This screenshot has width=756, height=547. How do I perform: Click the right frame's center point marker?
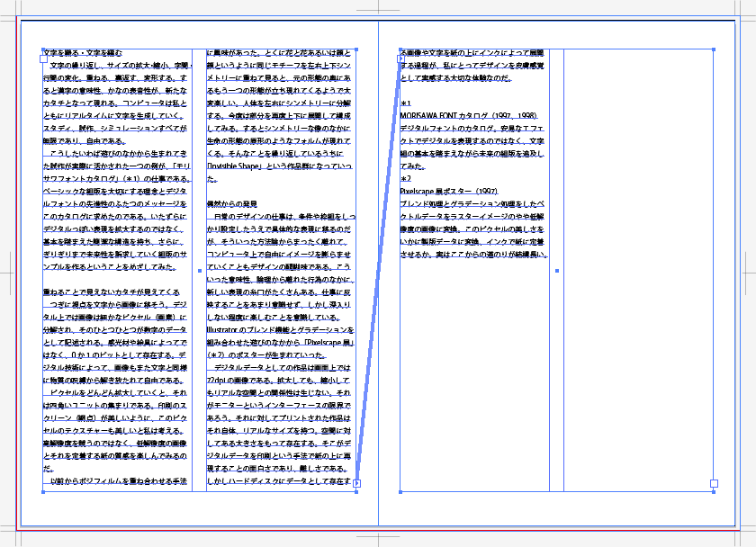pos(557,271)
